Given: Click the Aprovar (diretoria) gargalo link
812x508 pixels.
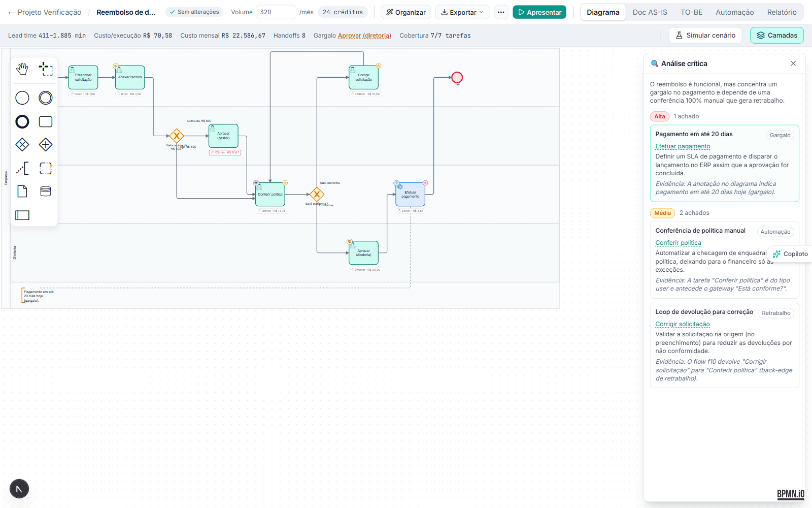Looking at the screenshot, I should pyautogui.click(x=364, y=36).
